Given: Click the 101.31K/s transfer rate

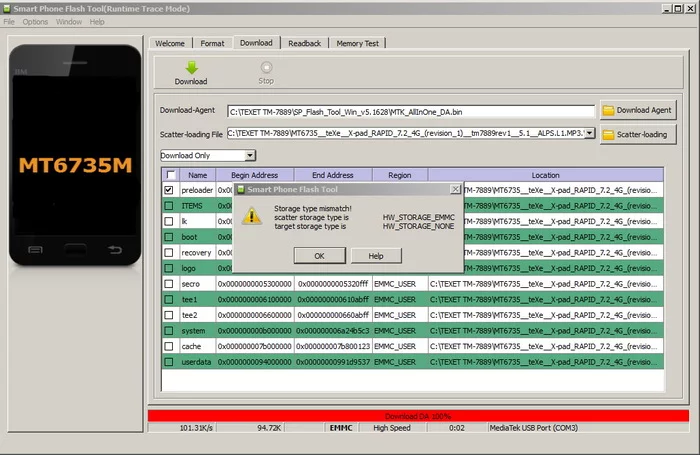Looking at the screenshot, I should tap(196, 428).
